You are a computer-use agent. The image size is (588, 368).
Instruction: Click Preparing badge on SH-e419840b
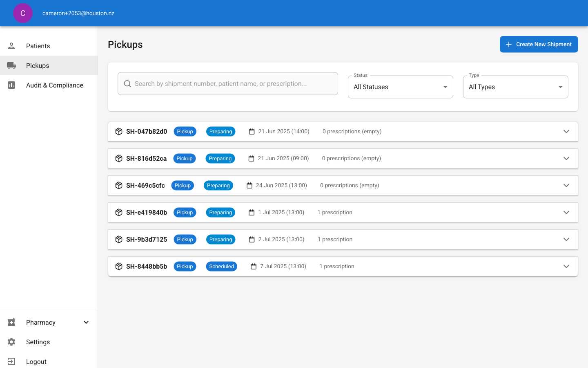(x=220, y=212)
